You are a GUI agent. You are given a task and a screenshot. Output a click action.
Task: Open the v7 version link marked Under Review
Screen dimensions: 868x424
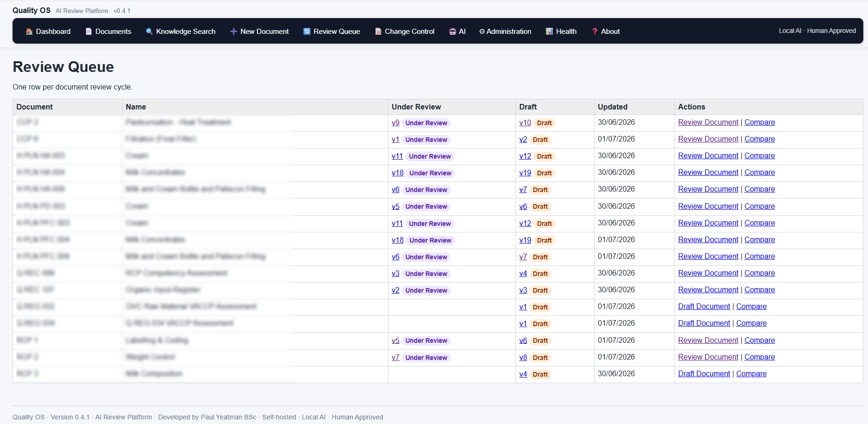click(395, 358)
